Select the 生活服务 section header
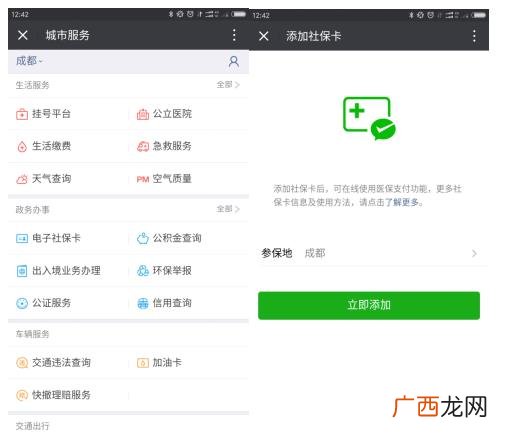This screenshot has width=522, height=435. [x=32, y=85]
